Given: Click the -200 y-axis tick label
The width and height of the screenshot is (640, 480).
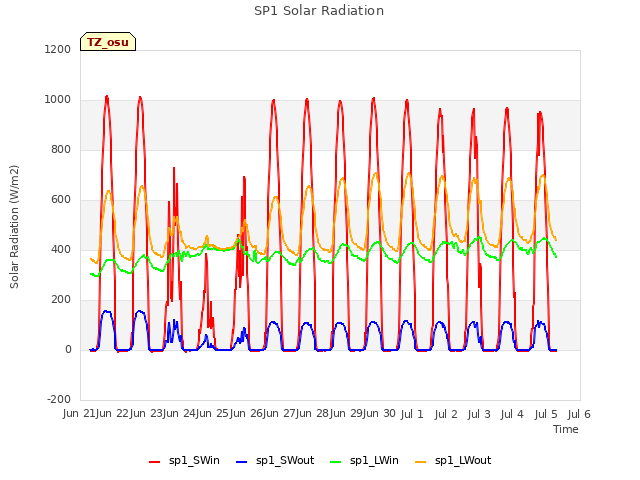Looking at the screenshot, I should pos(59,399).
